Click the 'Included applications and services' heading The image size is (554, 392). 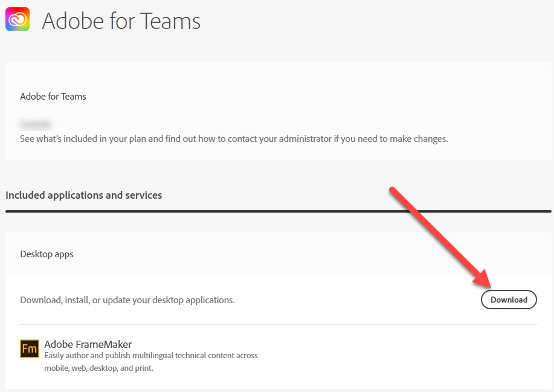(x=84, y=195)
